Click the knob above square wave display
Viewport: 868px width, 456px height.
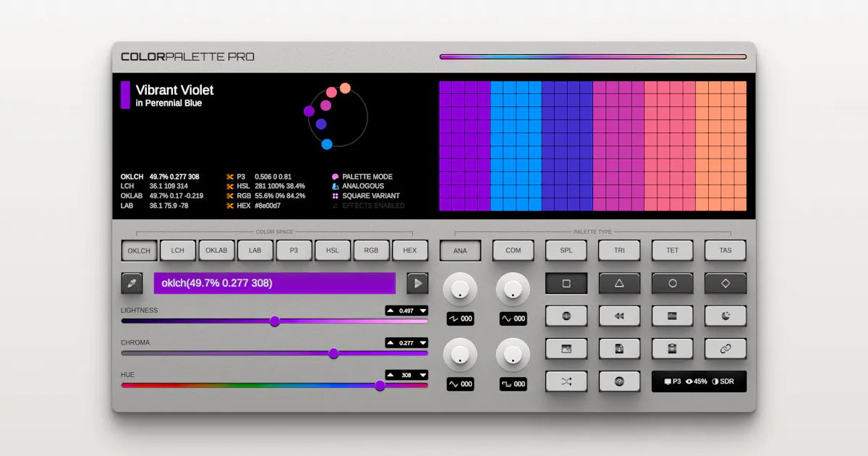[513, 355]
